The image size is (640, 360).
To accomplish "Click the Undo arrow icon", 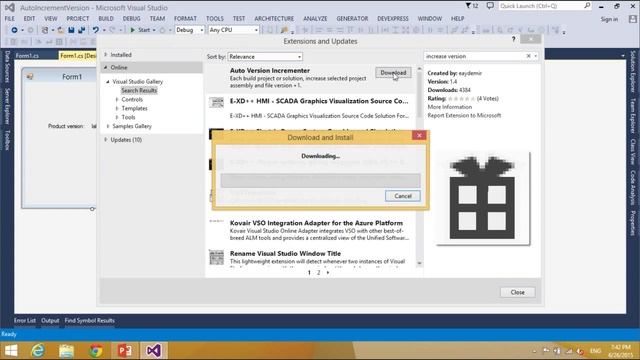I will [x=96, y=30].
